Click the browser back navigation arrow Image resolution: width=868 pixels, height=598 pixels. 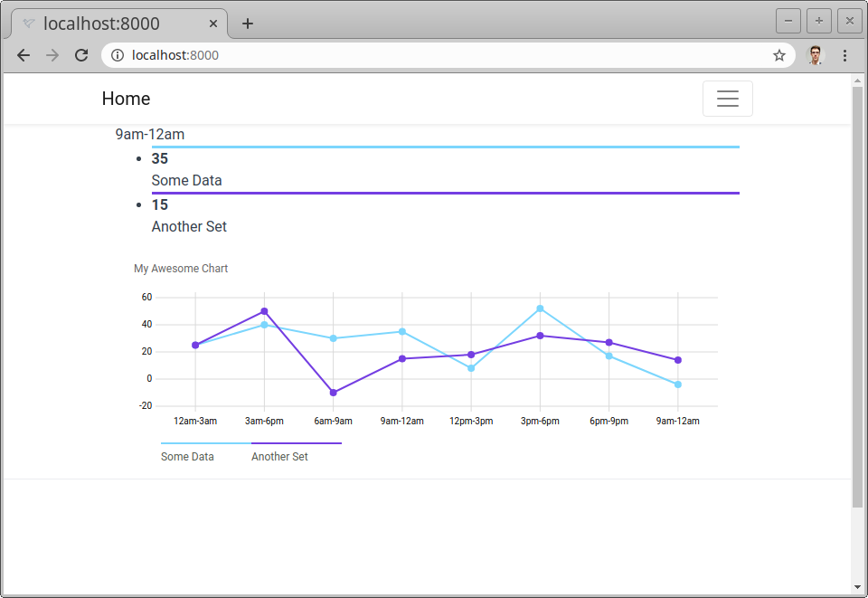[24, 55]
